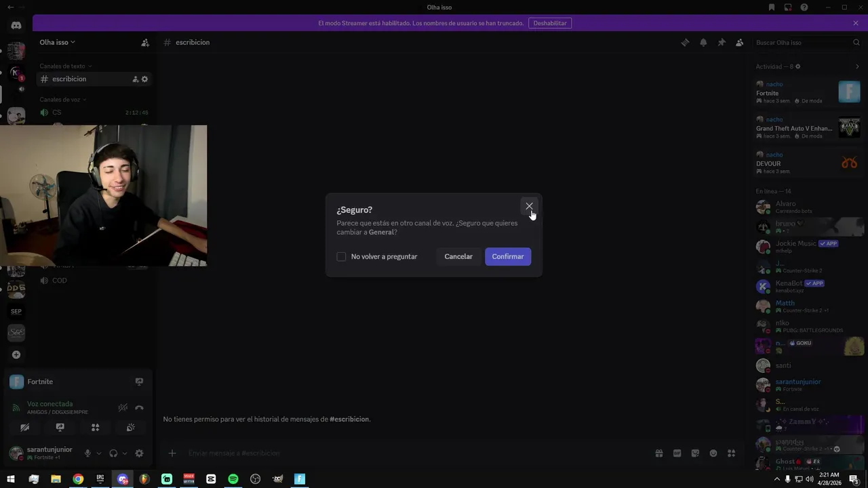The width and height of the screenshot is (868, 488).
Task: Select member Matth in member list
Action: pos(808,306)
